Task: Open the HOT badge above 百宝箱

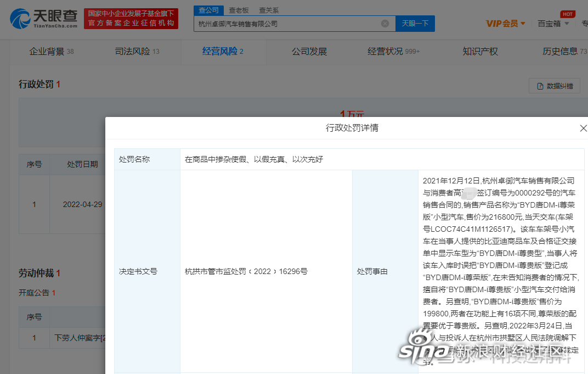Action: [567, 14]
